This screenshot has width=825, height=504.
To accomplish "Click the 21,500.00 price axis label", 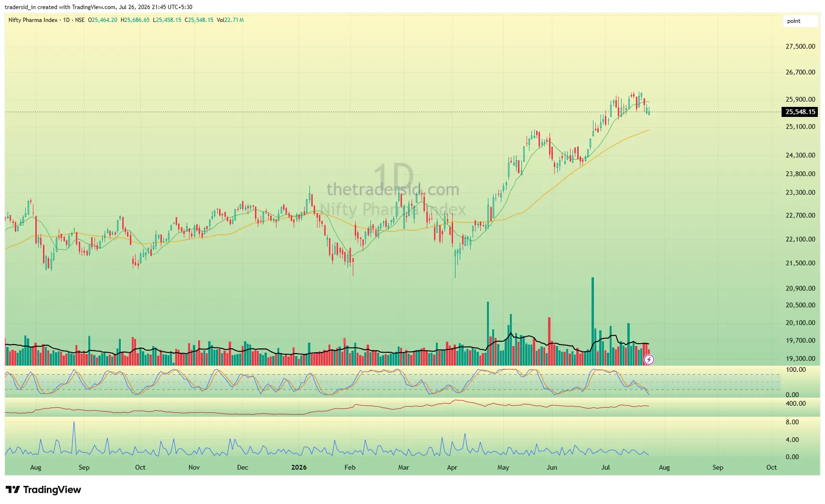I will point(801,263).
